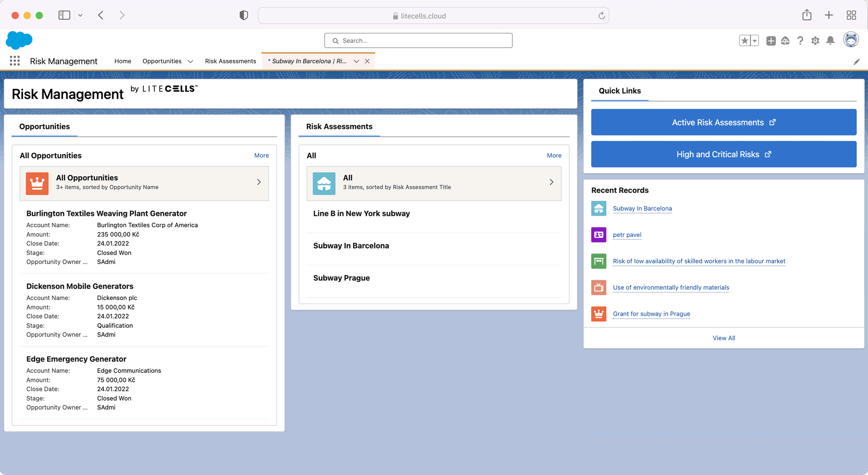Click Dickenson plc account name
Screen dimensions: 868x475
117,298
